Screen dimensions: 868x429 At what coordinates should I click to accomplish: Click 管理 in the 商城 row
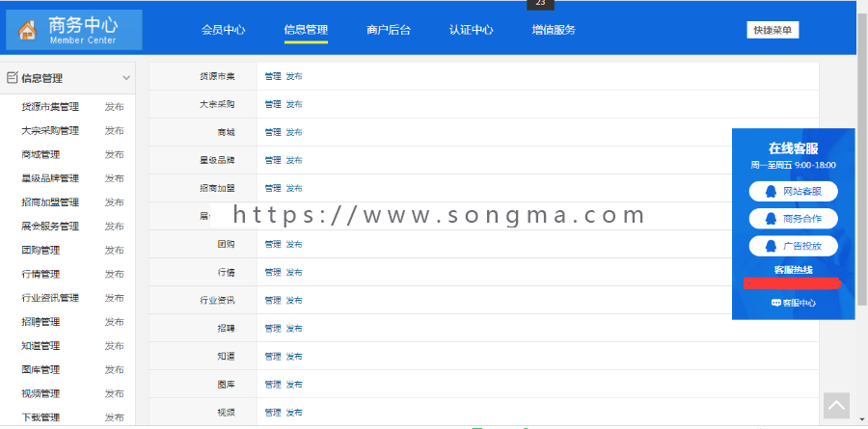click(x=273, y=132)
